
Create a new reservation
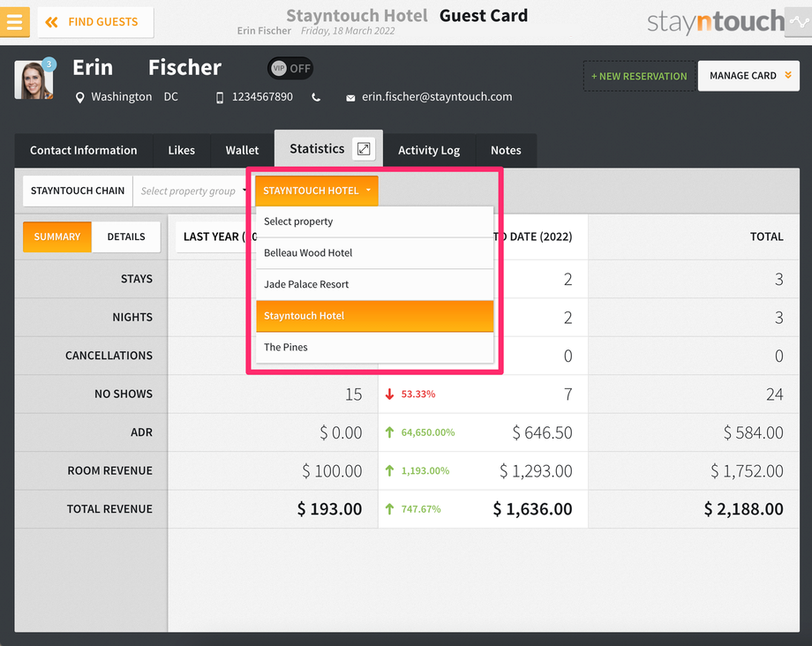[x=639, y=76]
